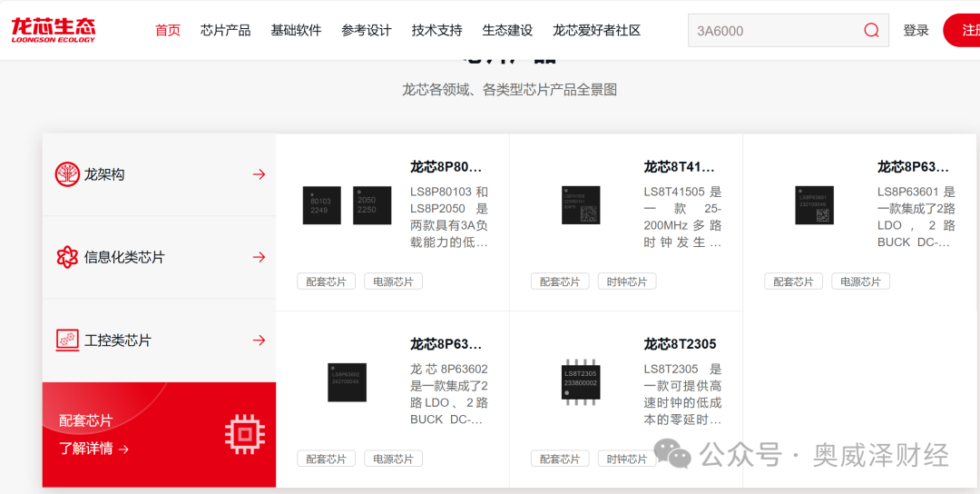The image size is (980, 494).
Task: Focus the 3A6000 search field
Action: [789, 30]
